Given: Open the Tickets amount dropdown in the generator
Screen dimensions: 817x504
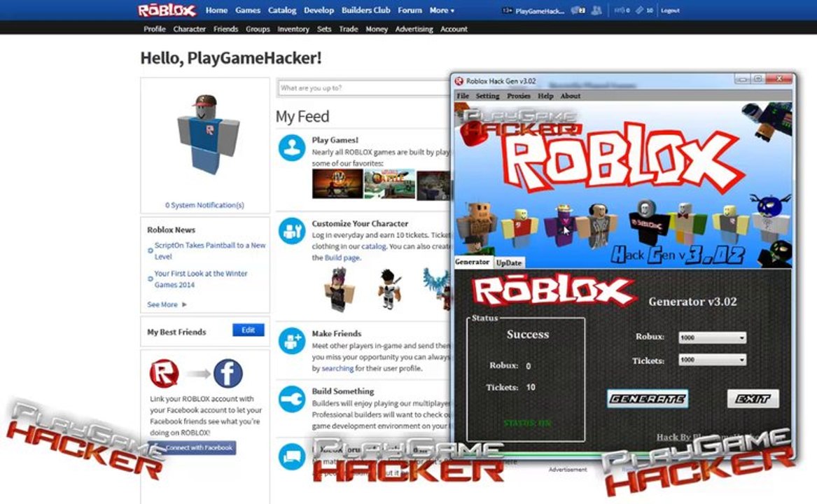Looking at the screenshot, I should click(x=712, y=360).
